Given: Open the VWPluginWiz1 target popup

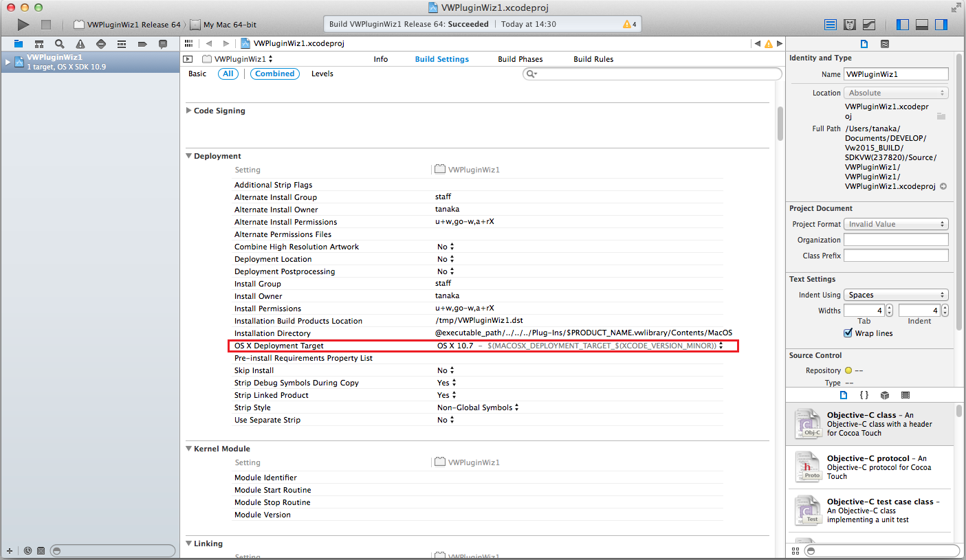Looking at the screenshot, I should (238, 59).
